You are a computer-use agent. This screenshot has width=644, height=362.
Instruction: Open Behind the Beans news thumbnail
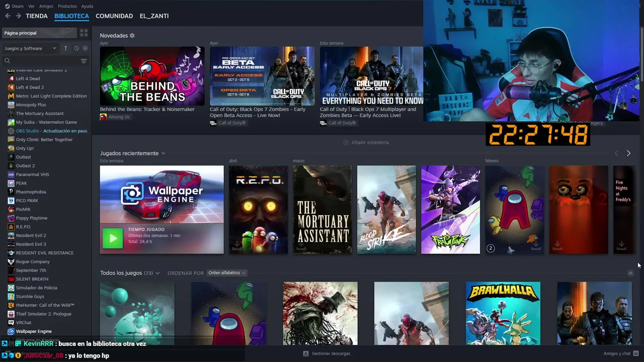tap(152, 76)
